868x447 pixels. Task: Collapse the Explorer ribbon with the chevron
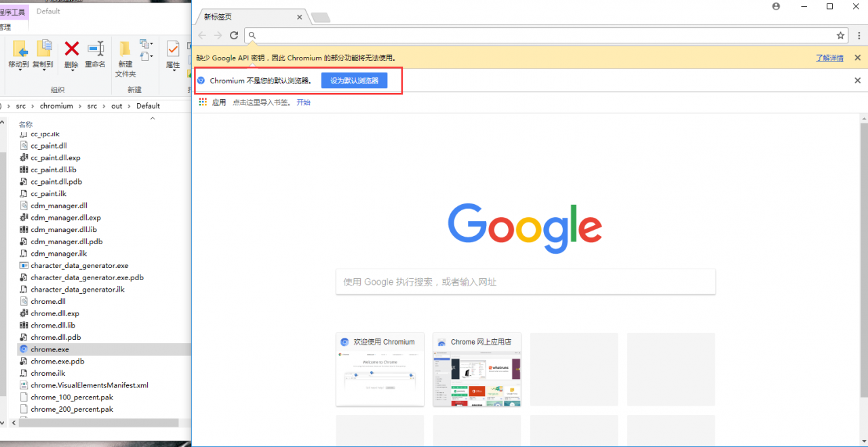pyautogui.click(x=152, y=118)
